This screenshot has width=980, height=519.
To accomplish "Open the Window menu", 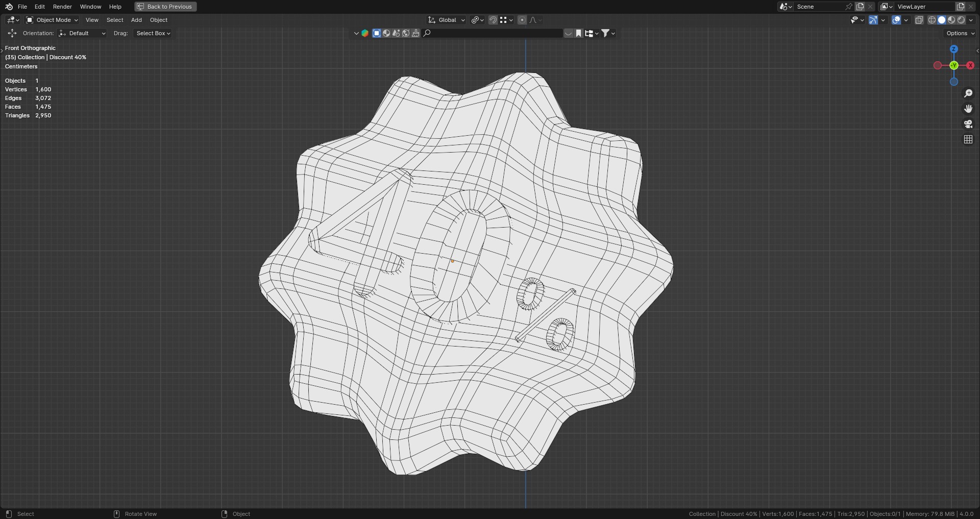I will [x=90, y=7].
